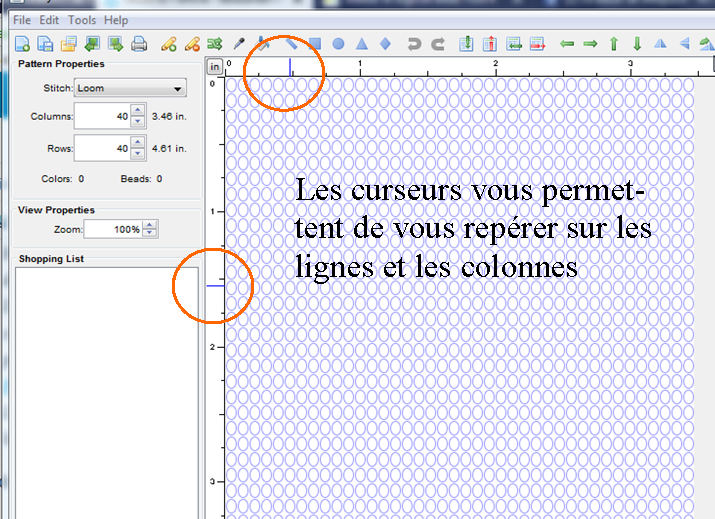
Task: Increase the Columns value with up arrow
Action: [138, 112]
